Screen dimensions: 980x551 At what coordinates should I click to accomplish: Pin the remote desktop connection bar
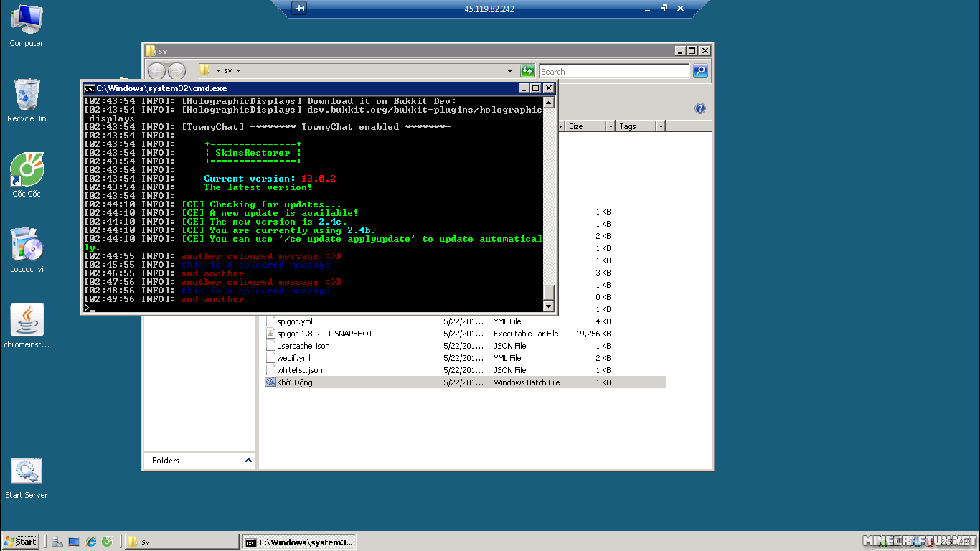[x=300, y=9]
